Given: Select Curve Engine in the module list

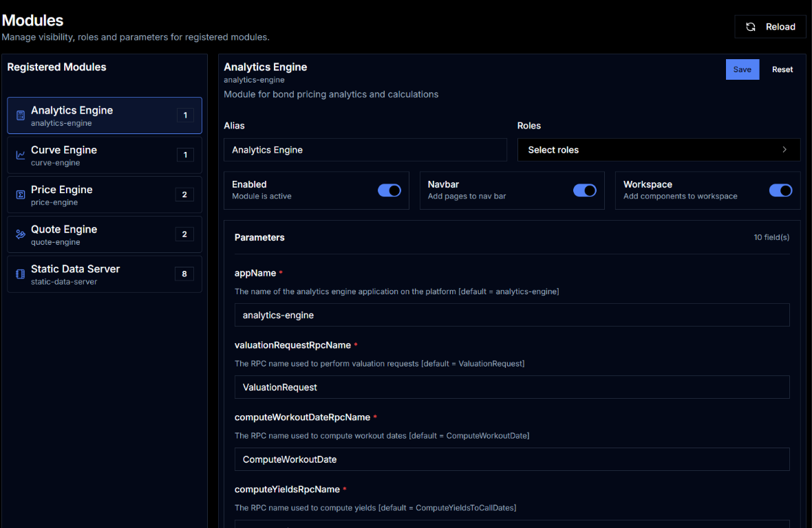Looking at the screenshot, I should [105, 155].
